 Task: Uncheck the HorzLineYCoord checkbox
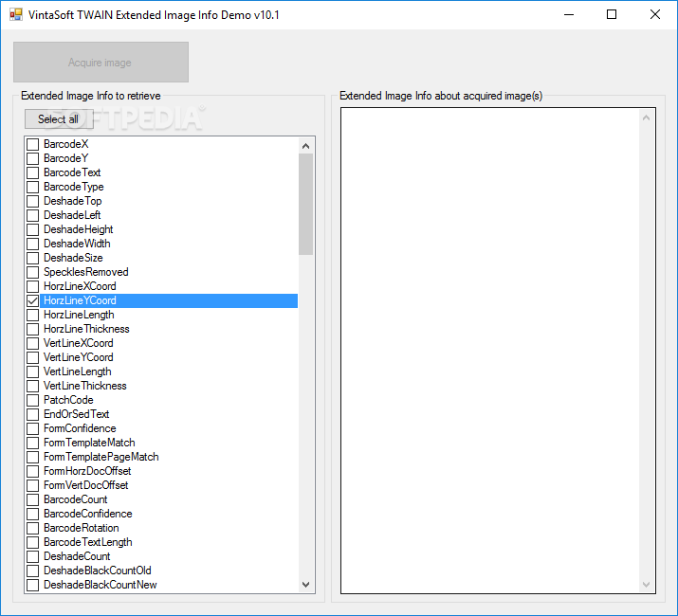(33, 300)
